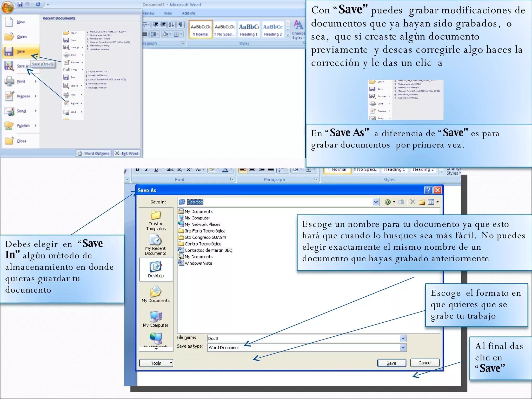Select Trusted Templates in places bar
532x399 pixels.
coord(156,221)
